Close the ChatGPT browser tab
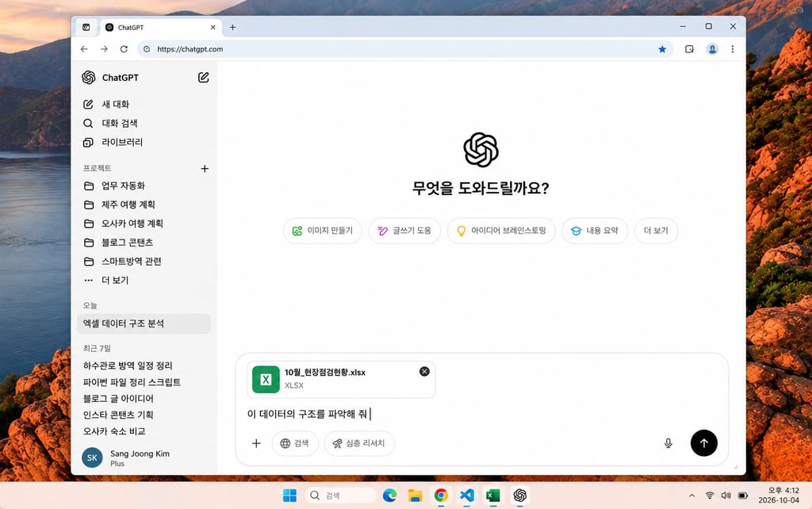 (213, 28)
